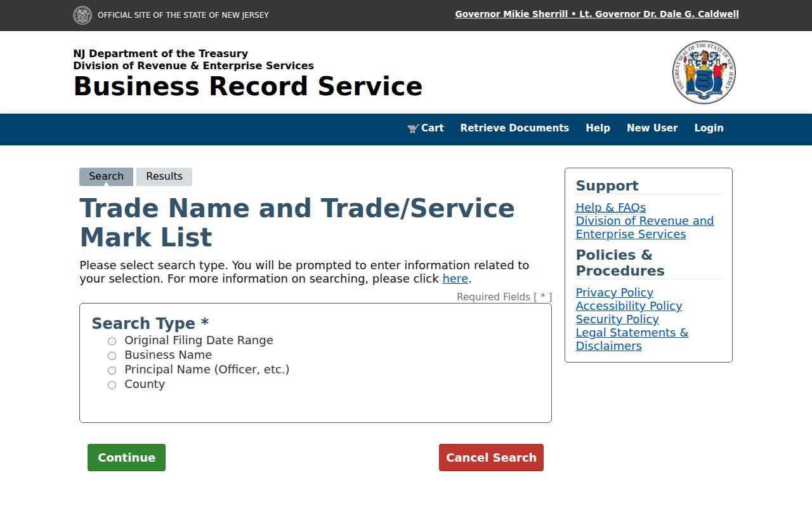Open Legal Statements & Disclaimers link

click(x=632, y=339)
